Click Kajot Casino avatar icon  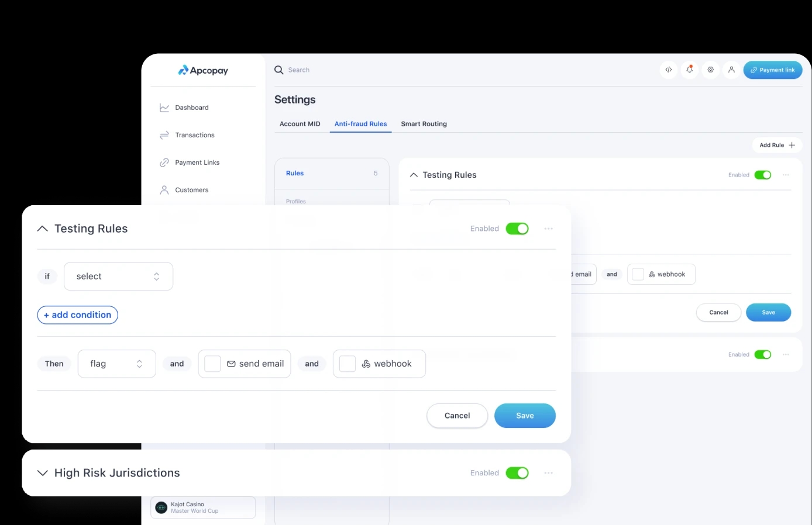pyautogui.click(x=161, y=507)
